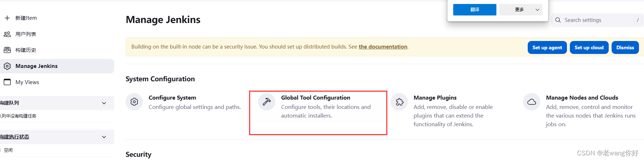Click the slash shortcut hint in the search box
Screen dimensions: 644x160
pyautogui.click(x=638, y=20)
